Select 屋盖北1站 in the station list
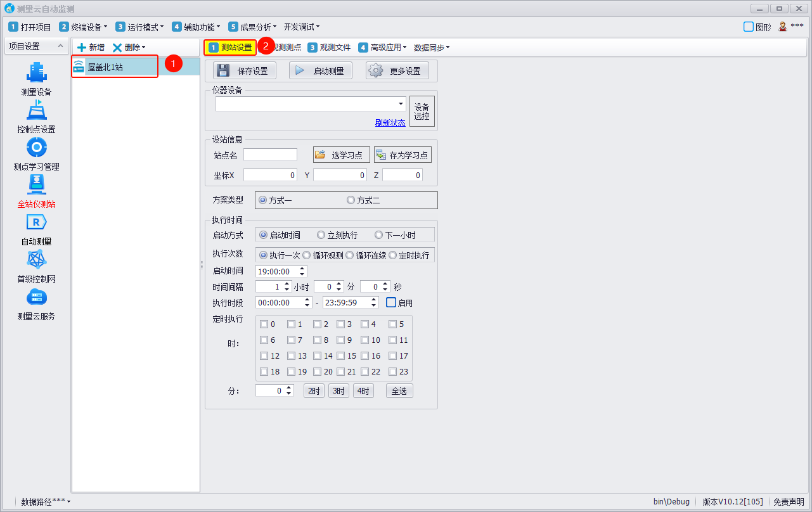The height and width of the screenshot is (512, 812). [105, 67]
